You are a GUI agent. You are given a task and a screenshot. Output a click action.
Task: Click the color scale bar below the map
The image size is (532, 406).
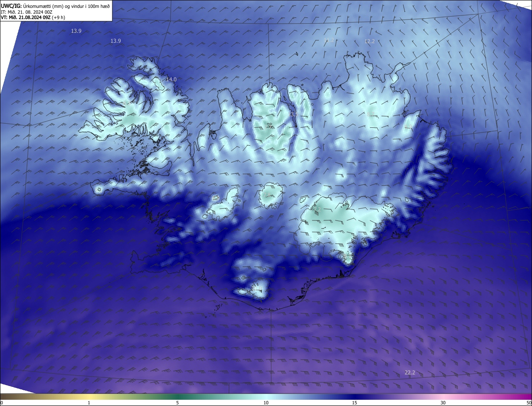point(266,396)
